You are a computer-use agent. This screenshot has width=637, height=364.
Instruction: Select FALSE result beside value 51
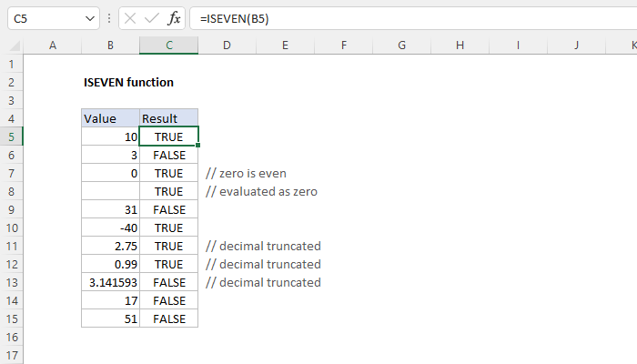(x=169, y=318)
